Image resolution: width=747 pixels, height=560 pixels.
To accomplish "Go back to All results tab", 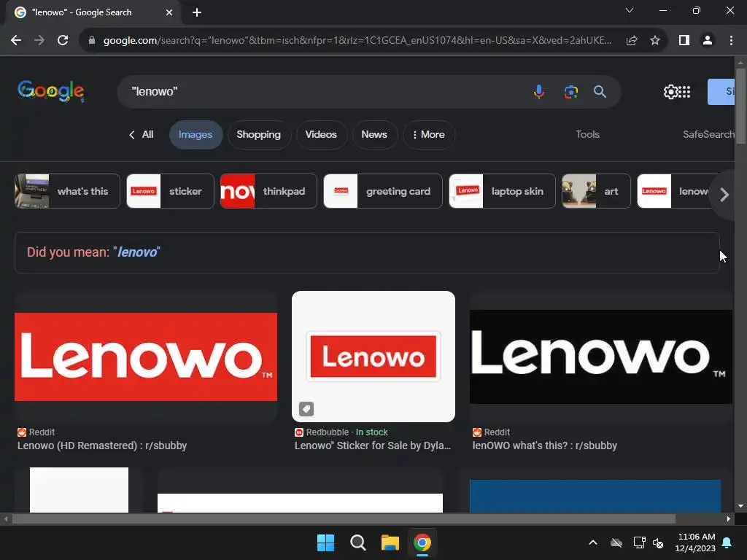I will [x=142, y=135].
